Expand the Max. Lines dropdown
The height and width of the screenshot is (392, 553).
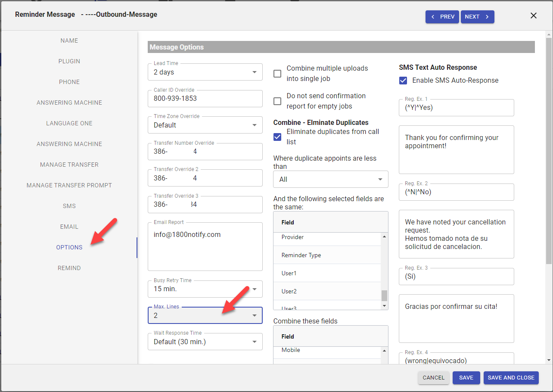click(205, 315)
